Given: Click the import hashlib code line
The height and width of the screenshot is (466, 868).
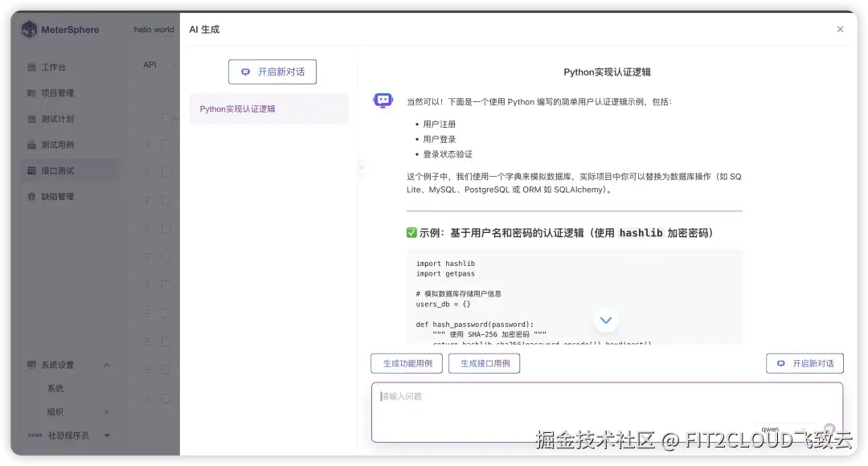Looking at the screenshot, I should (x=445, y=264).
